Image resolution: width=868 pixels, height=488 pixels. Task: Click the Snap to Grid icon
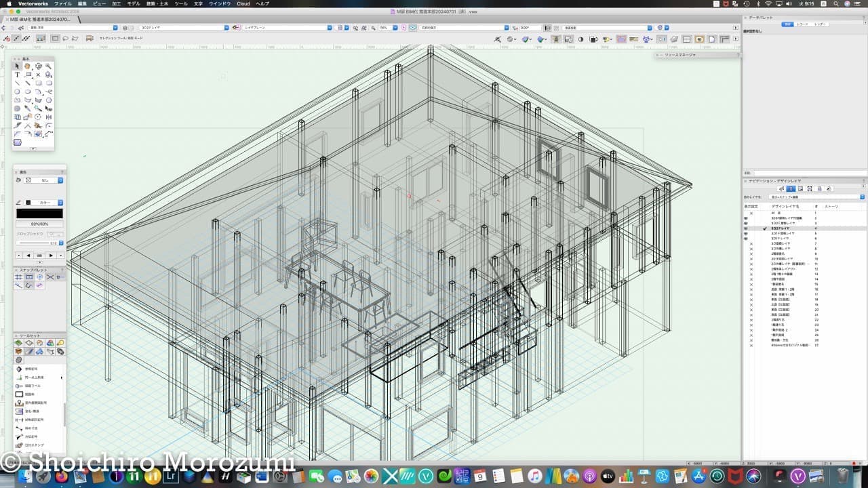tap(19, 277)
